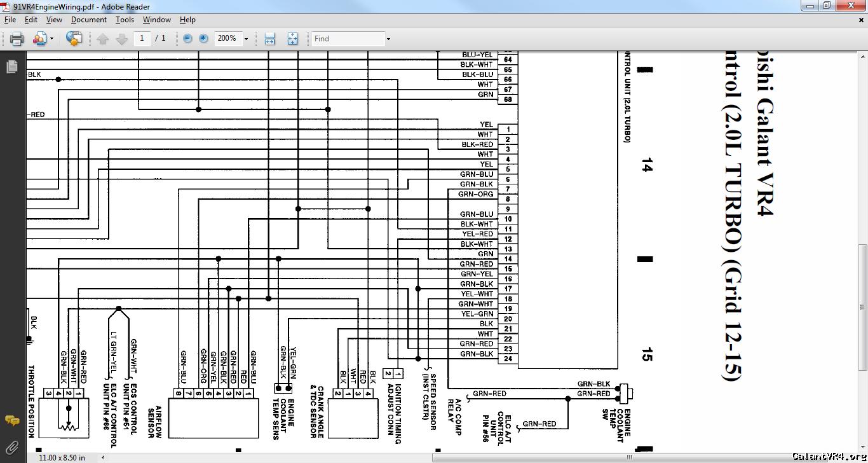Open the Document menu
Screen dimensions: 868x463
[88, 20]
